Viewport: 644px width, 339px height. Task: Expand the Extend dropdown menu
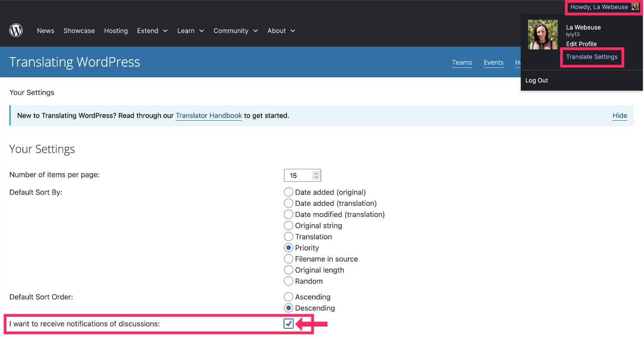click(152, 31)
